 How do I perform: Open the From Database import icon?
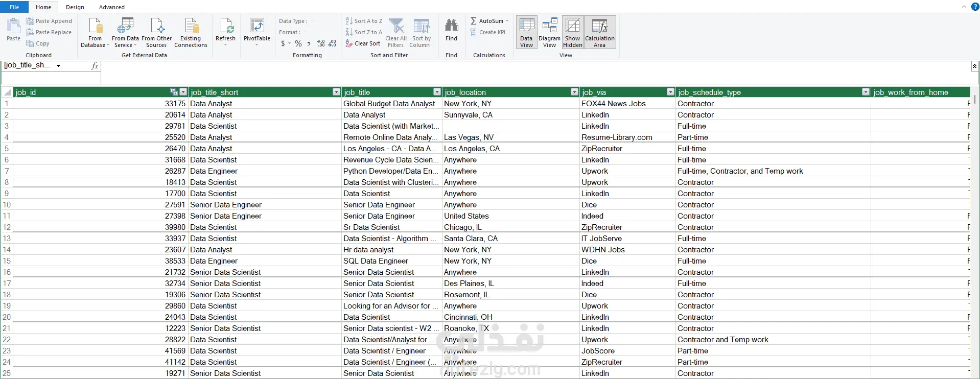click(95, 26)
